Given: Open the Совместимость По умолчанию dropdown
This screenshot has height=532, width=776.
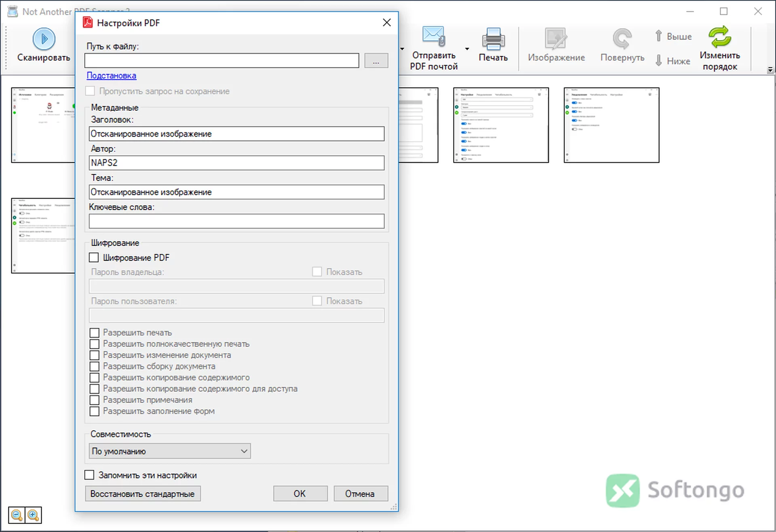Looking at the screenshot, I should pyautogui.click(x=170, y=451).
